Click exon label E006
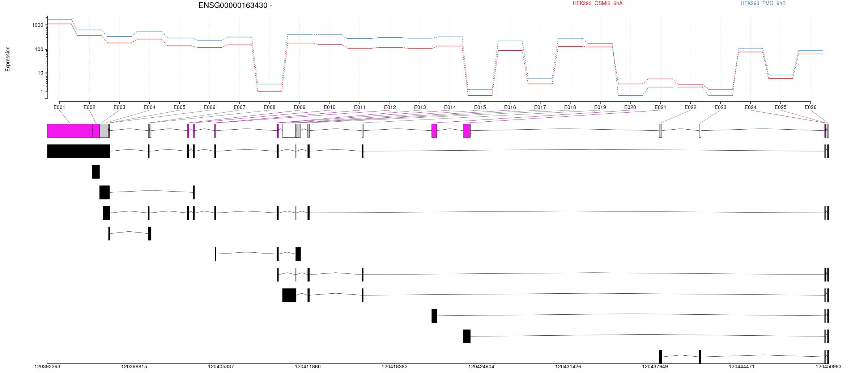 tap(209, 107)
